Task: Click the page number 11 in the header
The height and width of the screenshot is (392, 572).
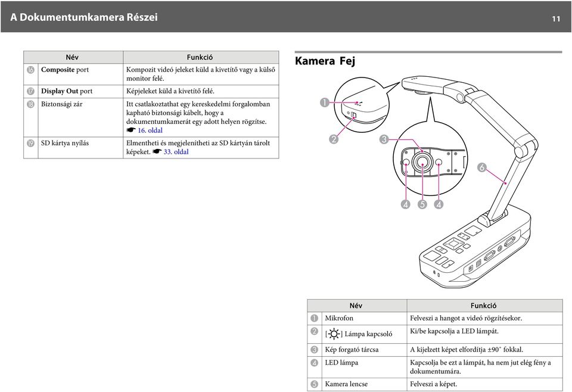Action: 555,19
